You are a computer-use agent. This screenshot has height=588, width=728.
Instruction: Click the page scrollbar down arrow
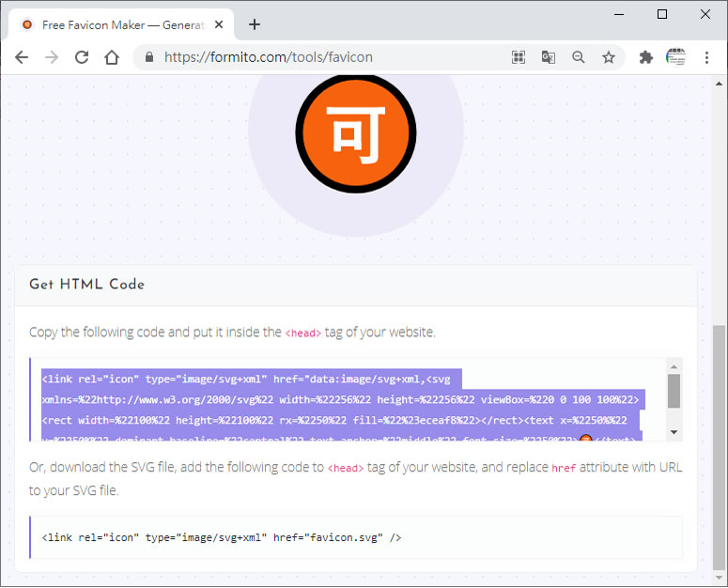pos(720,578)
